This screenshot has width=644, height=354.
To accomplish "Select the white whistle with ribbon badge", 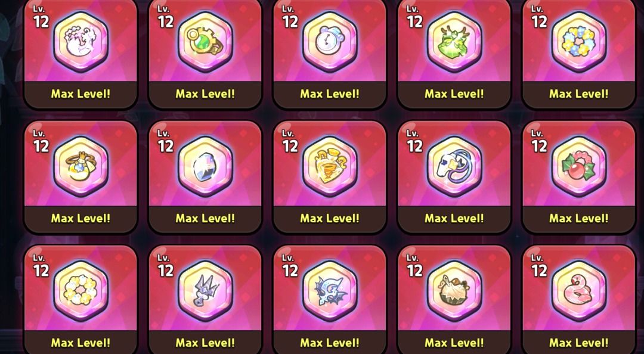I will click(454, 166).
